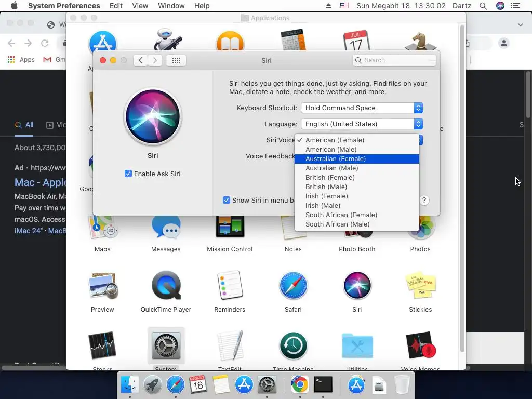Open Safari in the Applications window
The image size is (532, 399).
click(x=293, y=286)
